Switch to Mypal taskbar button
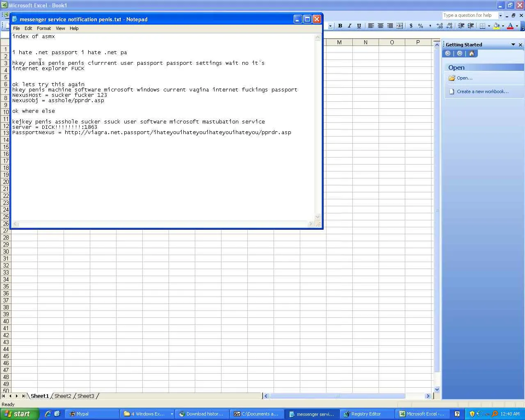 point(93,414)
